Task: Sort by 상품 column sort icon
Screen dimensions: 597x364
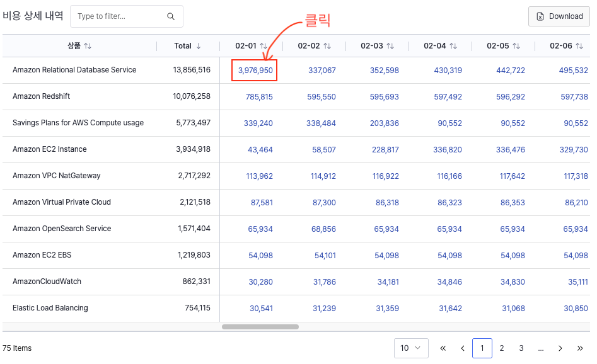Action: point(88,46)
